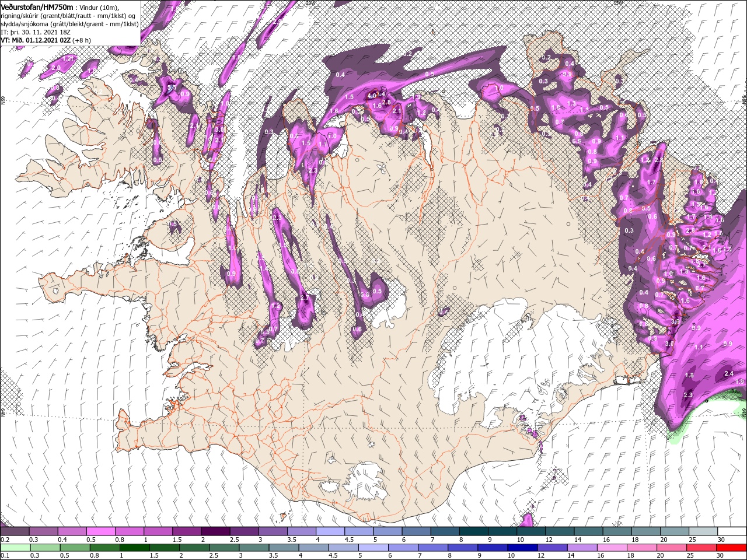This screenshot has width=747, height=560.
Task: Pick the grey-green 3 rain swatch
Action: pos(254,547)
